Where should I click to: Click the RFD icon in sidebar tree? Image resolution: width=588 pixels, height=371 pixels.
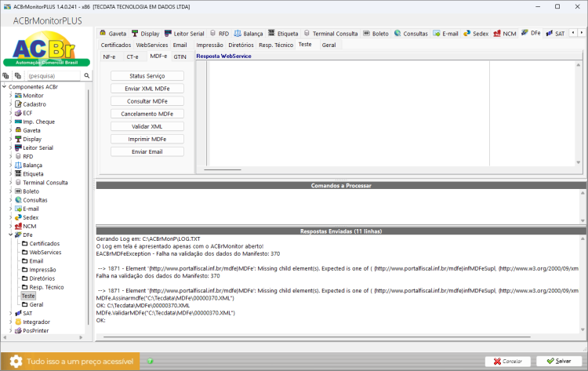[x=18, y=156]
